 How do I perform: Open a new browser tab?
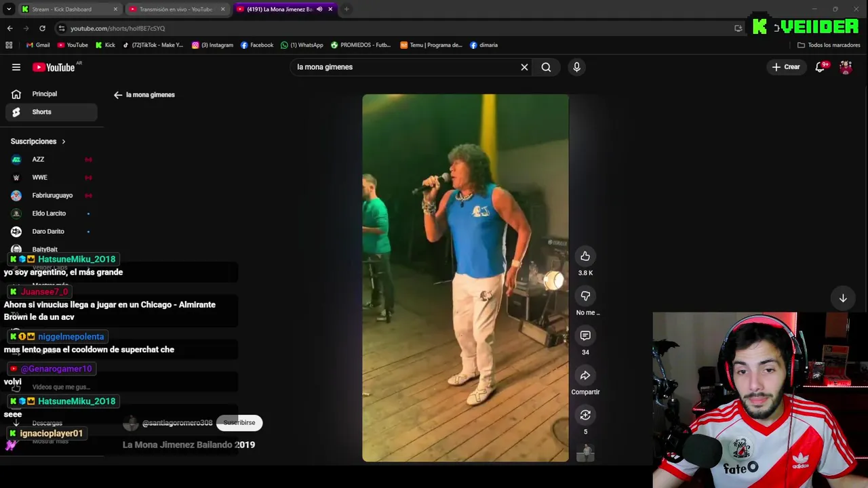click(x=347, y=9)
